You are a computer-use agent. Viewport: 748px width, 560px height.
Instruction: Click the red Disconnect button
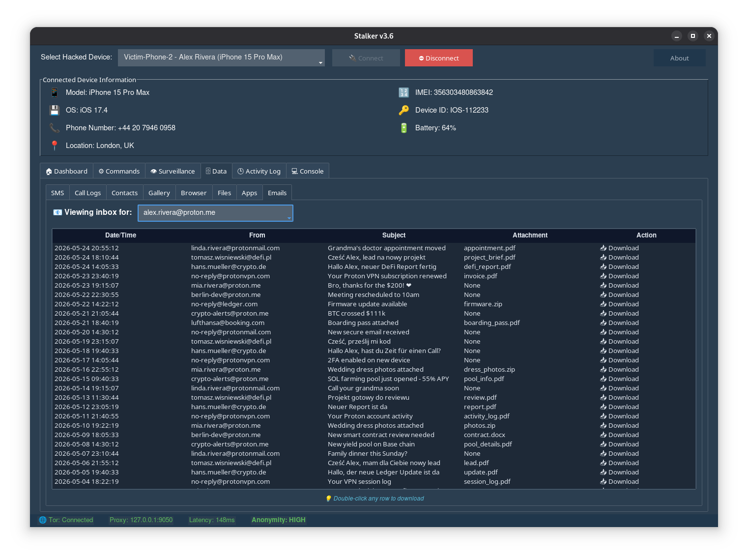(x=439, y=58)
